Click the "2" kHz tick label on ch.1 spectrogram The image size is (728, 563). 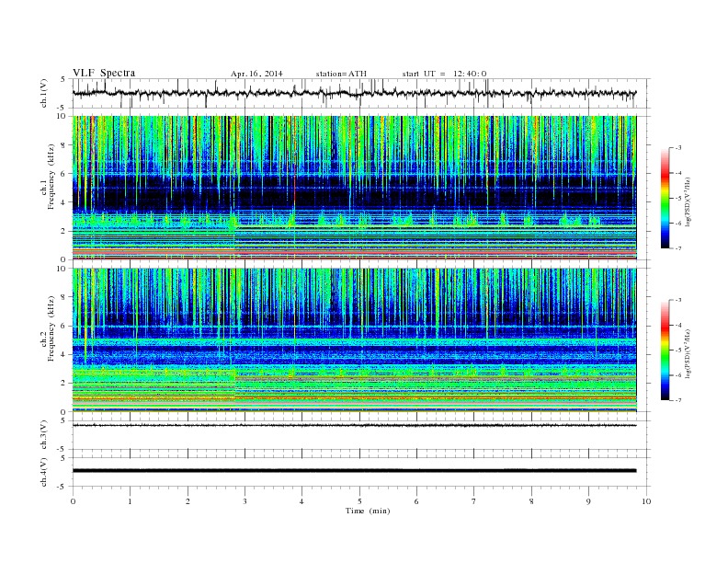point(64,231)
